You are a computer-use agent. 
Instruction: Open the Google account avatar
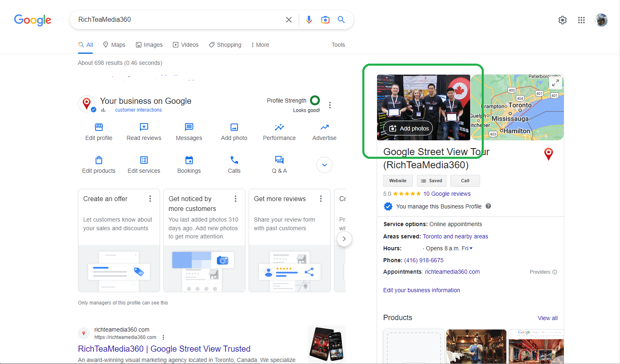601,20
